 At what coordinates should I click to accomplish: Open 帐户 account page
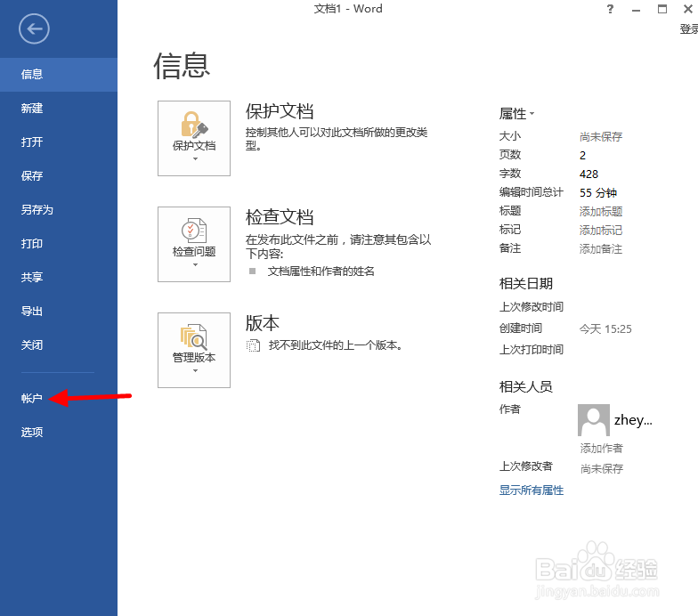(59, 399)
